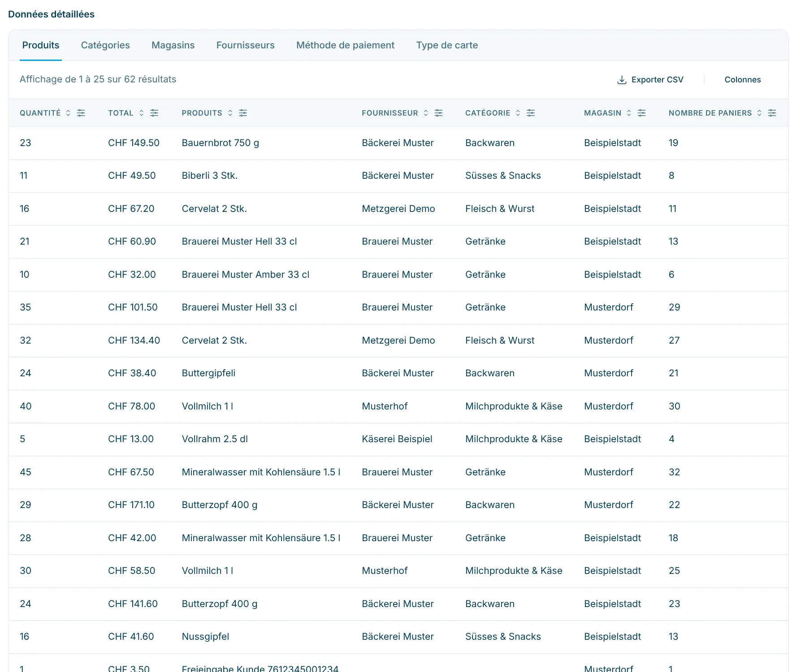Image resolution: width=797 pixels, height=672 pixels.
Task: Open filter icon for Magasin column
Action: pos(642,113)
